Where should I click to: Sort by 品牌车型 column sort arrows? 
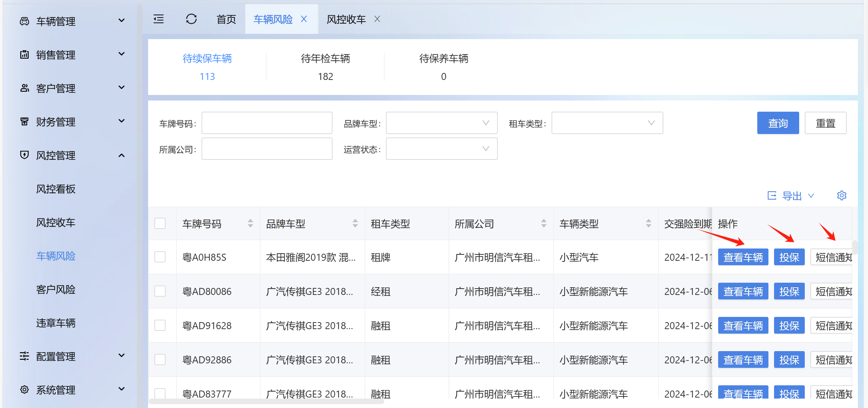tap(355, 223)
